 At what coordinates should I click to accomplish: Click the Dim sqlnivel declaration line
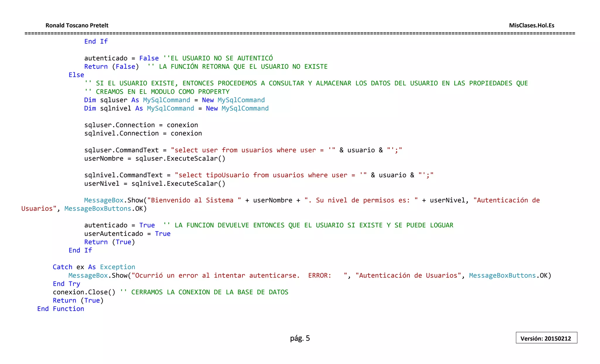(x=176, y=108)
